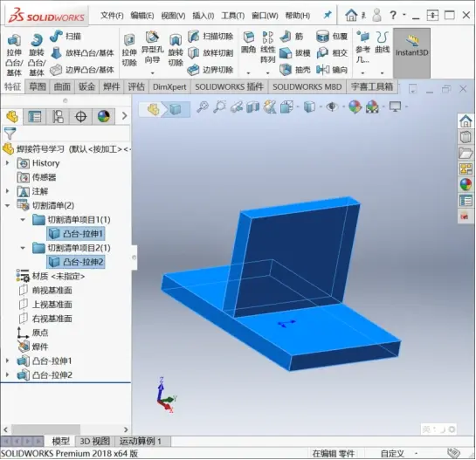This screenshot has height=460, width=476.
Task: Pin the menu bar with pushpin
Action: [x=328, y=15]
